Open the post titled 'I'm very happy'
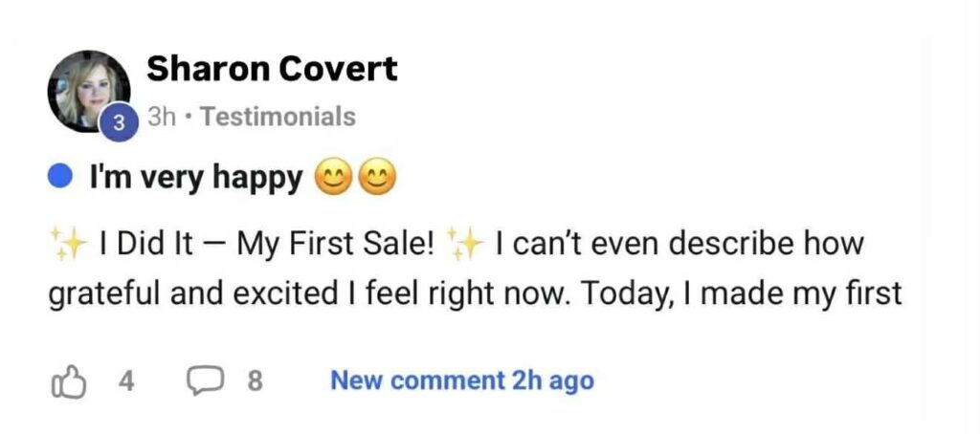The height and width of the screenshot is (434, 980). point(196,177)
